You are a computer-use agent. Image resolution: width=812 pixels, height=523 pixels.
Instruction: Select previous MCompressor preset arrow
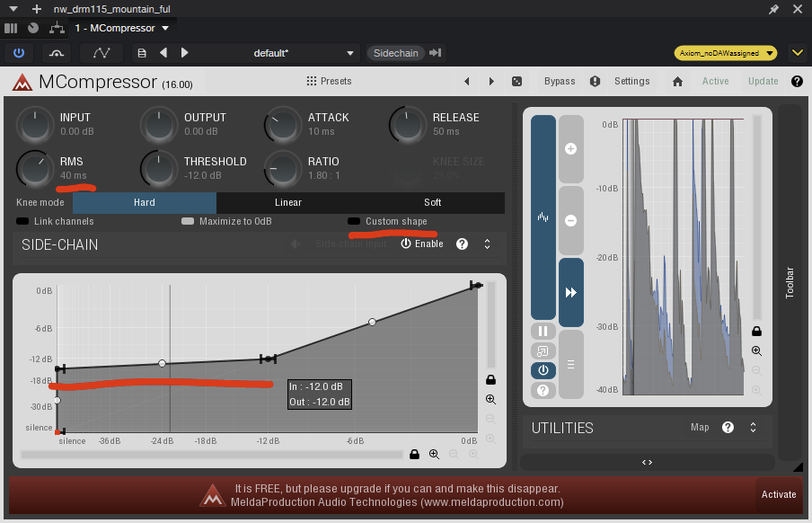coord(467,82)
